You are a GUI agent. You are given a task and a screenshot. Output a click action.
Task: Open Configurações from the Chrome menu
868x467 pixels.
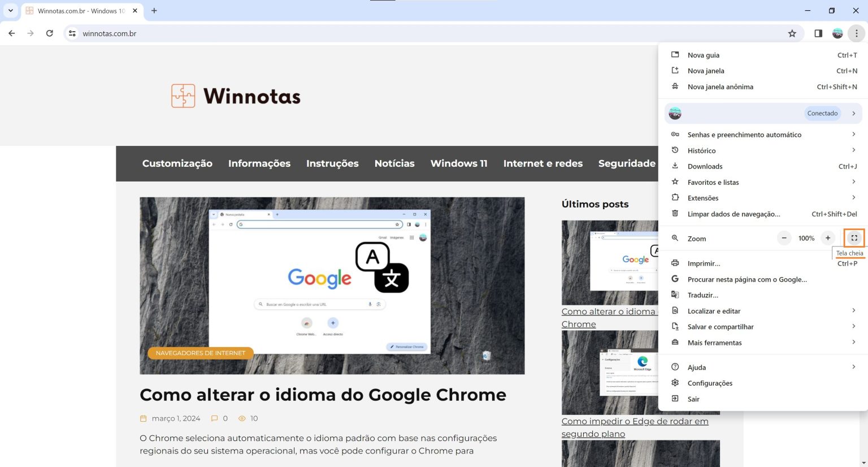point(710,383)
